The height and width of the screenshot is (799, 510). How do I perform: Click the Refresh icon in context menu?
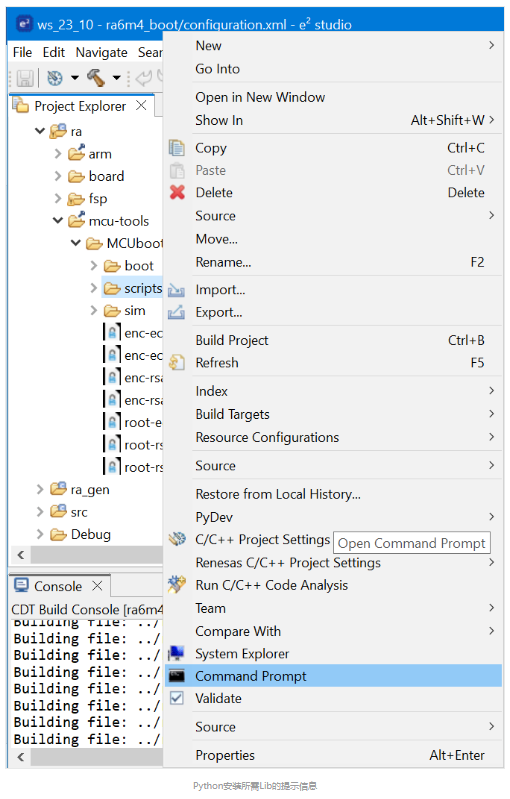click(176, 362)
